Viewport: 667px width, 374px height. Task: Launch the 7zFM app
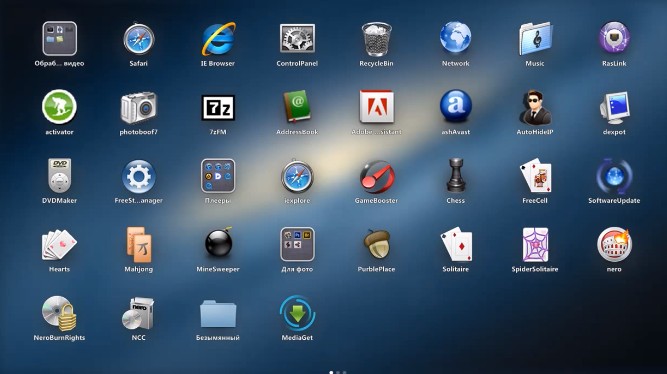click(218, 108)
